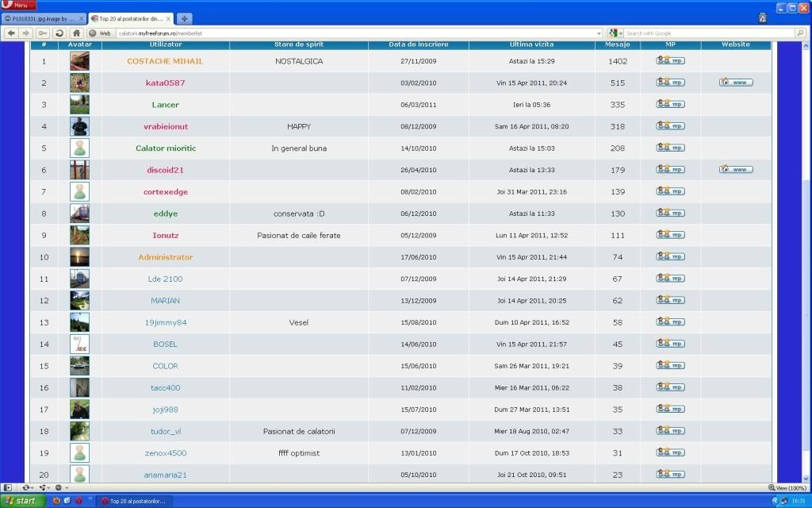Launch Firefox from quick launch
The width and height of the screenshot is (812, 508).
click(x=56, y=501)
